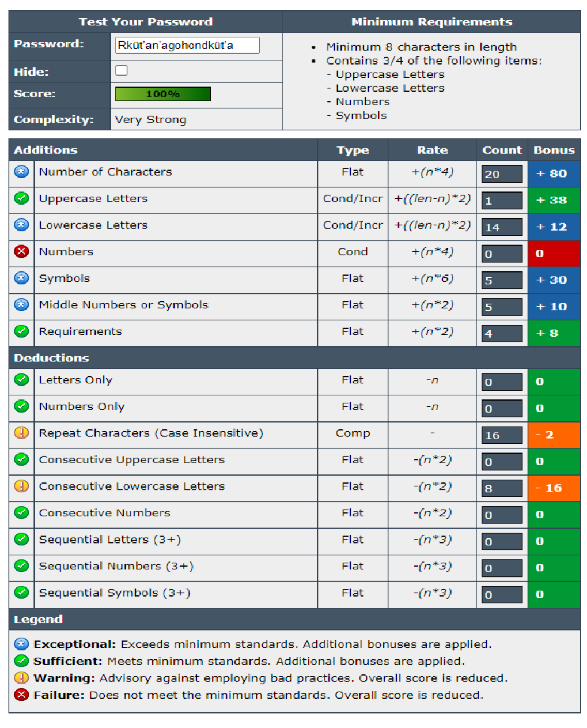
Task: Click the orange -16 bonus cell
Action: pyautogui.click(x=554, y=488)
